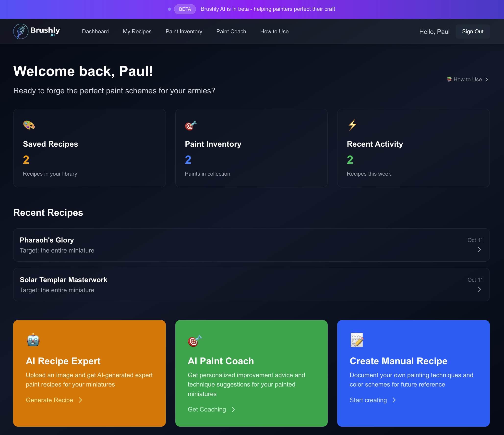Click the green Recent Activity count 2
This screenshot has height=435, width=504.
pos(350,160)
